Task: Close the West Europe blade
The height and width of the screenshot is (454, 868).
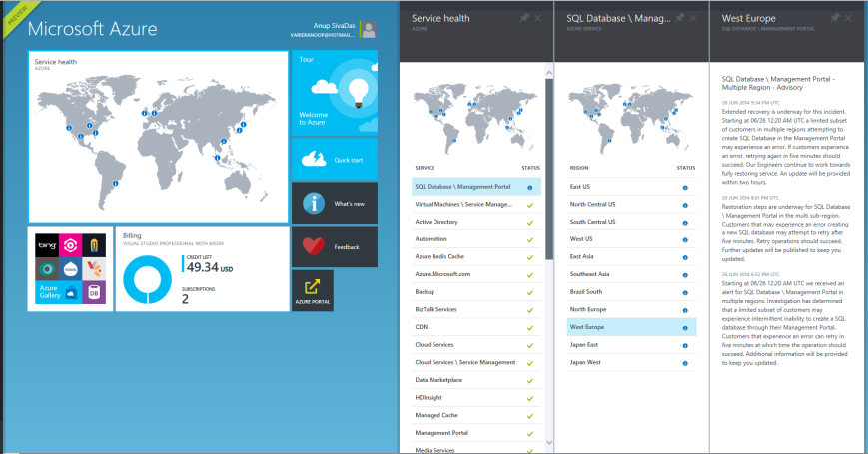Action: point(848,18)
